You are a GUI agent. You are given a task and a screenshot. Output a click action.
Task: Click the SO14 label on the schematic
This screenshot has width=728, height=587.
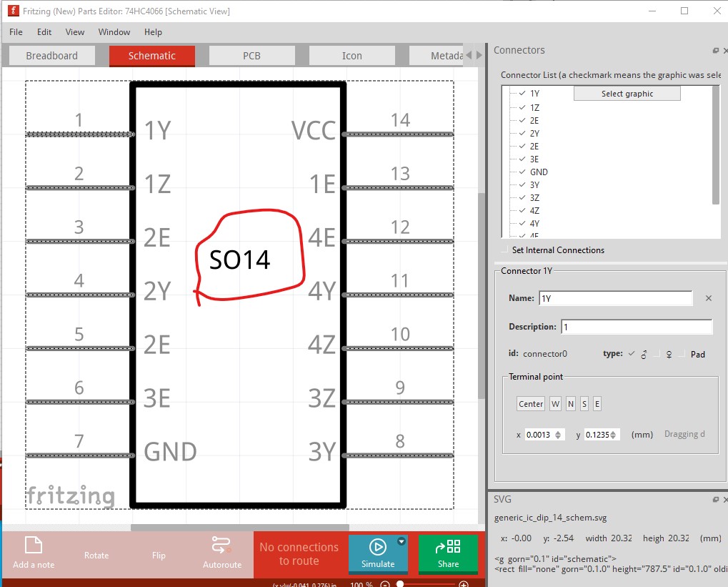pyautogui.click(x=239, y=260)
